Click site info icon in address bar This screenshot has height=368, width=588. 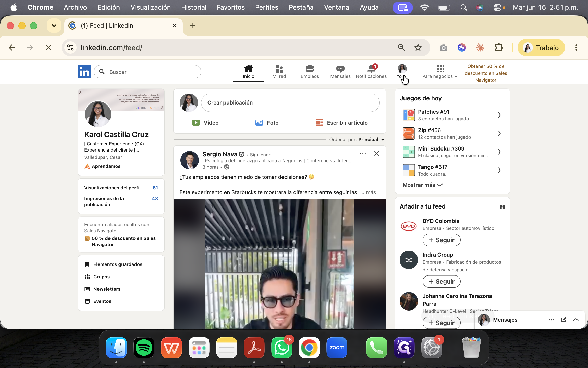click(70, 48)
